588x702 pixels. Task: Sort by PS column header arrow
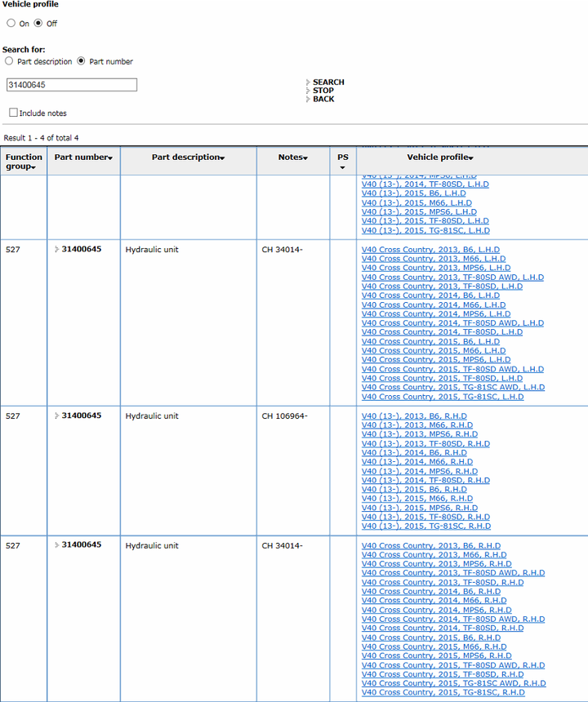pyautogui.click(x=342, y=167)
